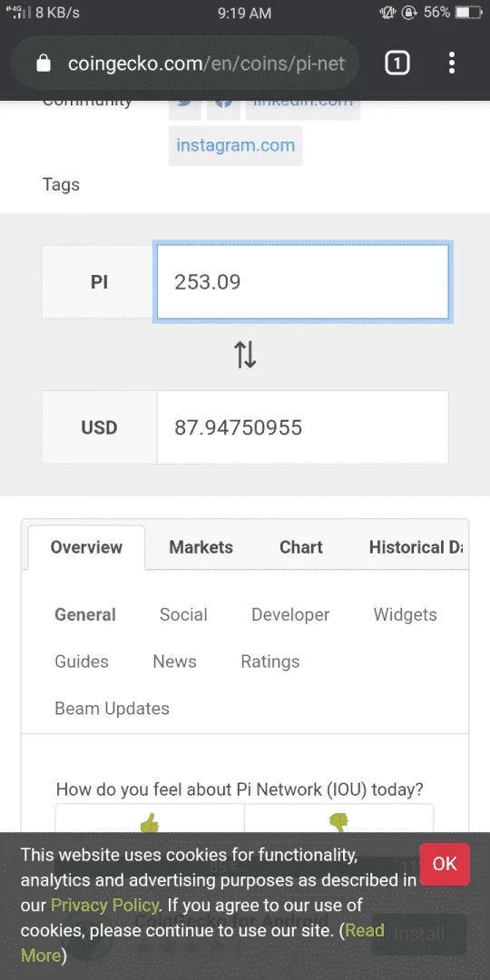Vote with the thumbs down icon
Screen dimensions: 490x980
tap(338, 822)
